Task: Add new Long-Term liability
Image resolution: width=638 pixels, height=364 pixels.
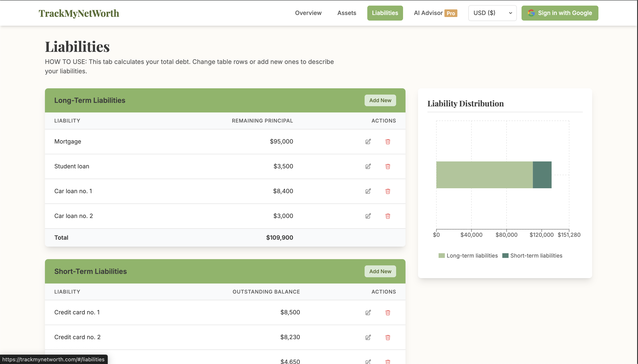Action: coord(380,100)
